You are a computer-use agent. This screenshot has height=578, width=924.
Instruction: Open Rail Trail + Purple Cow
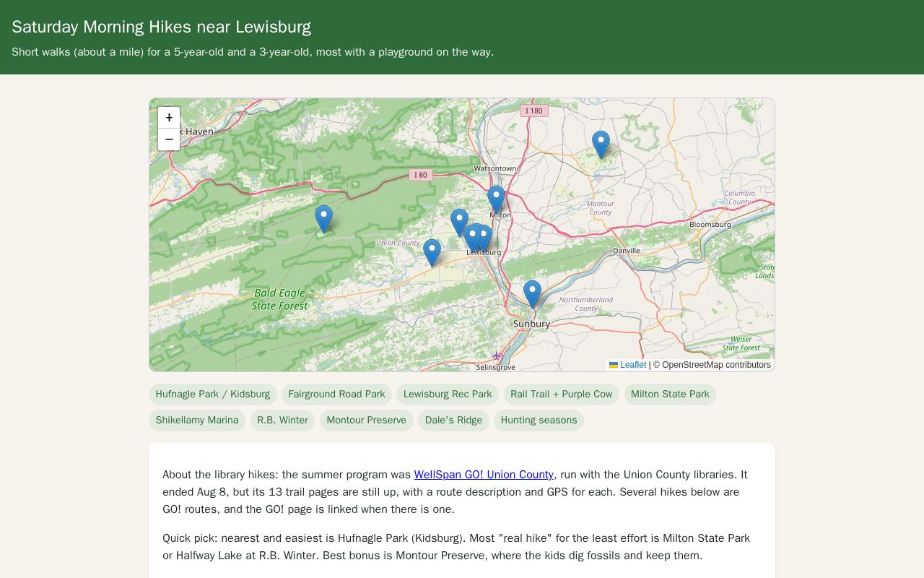tap(561, 394)
